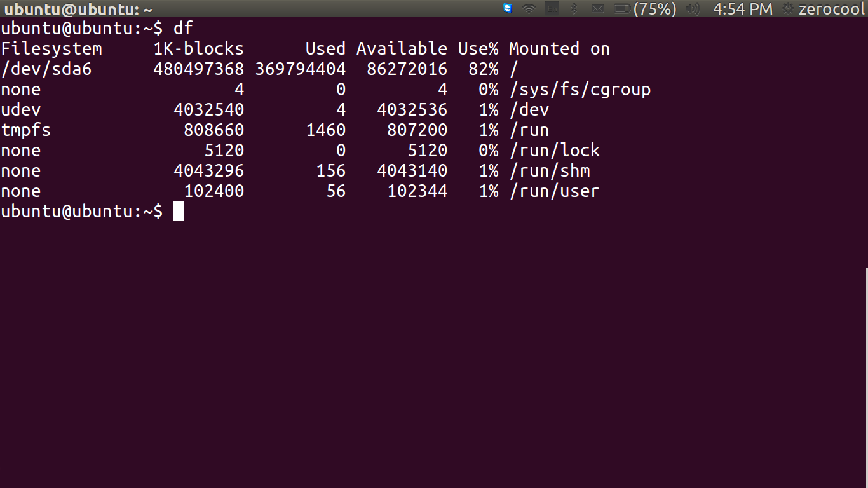Viewport: 868px width, 488px height.
Task: Click the block cursor at the prompt
Action: [x=179, y=212]
